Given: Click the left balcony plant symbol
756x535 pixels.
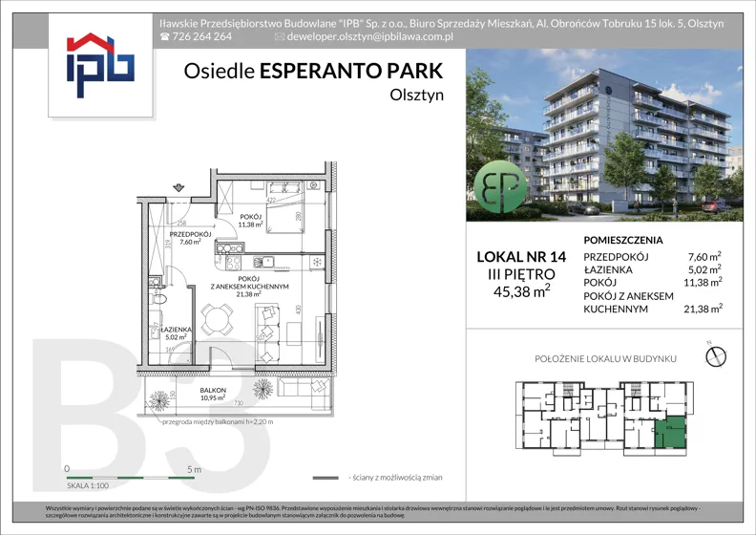Looking at the screenshot, I should click(158, 401).
